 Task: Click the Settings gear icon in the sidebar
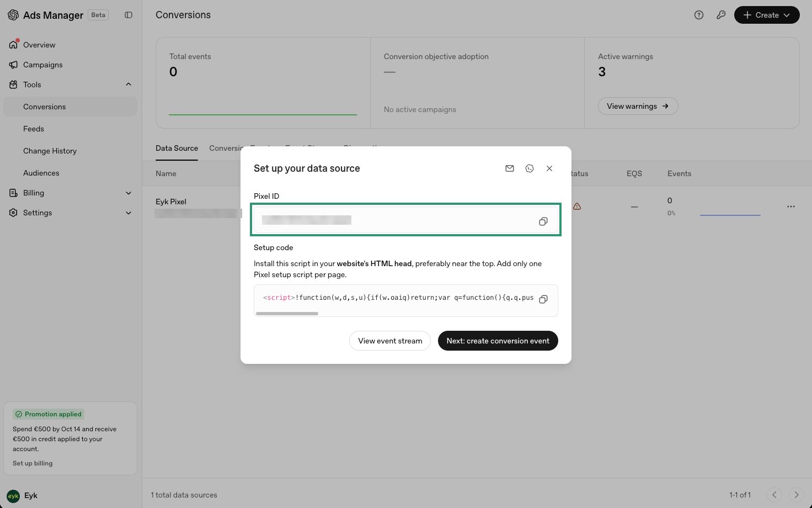(13, 213)
